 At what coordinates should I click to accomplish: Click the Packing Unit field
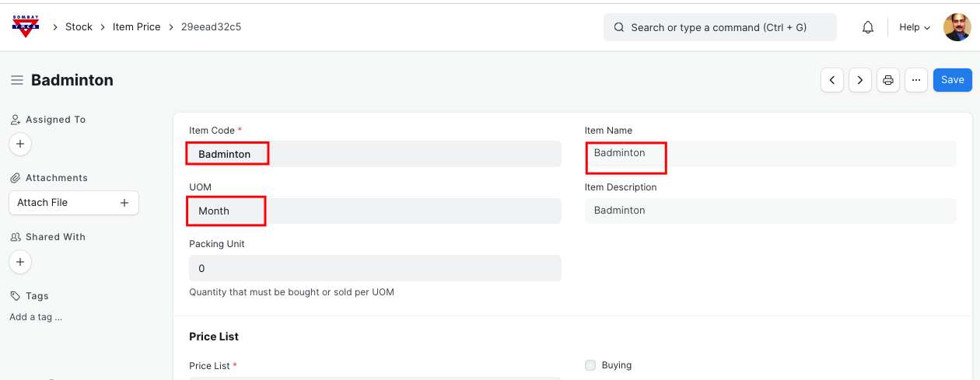pyautogui.click(x=374, y=268)
